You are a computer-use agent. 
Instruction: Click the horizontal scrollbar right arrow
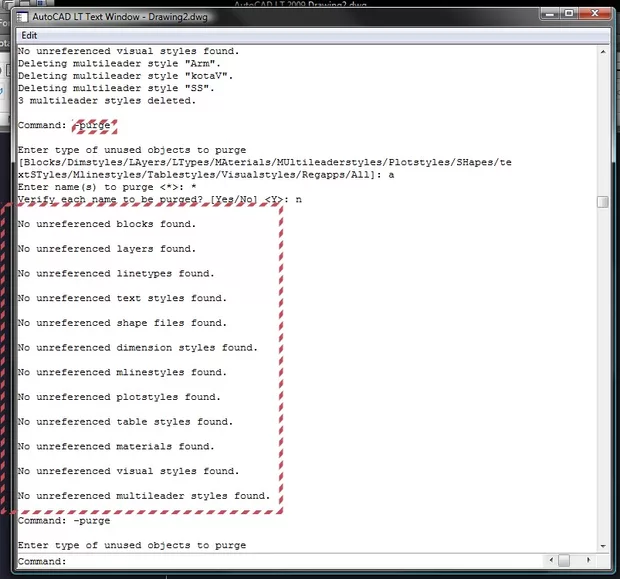(589, 560)
